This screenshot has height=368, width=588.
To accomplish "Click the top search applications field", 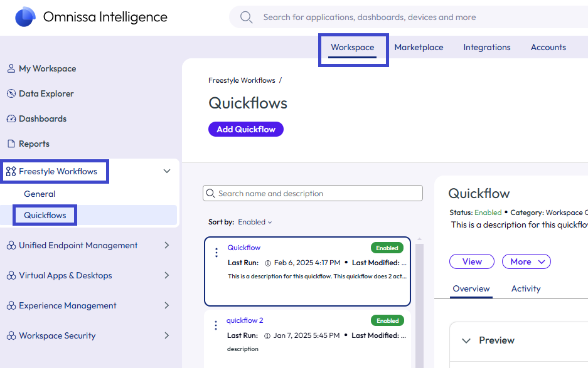I will coord(409,17).
